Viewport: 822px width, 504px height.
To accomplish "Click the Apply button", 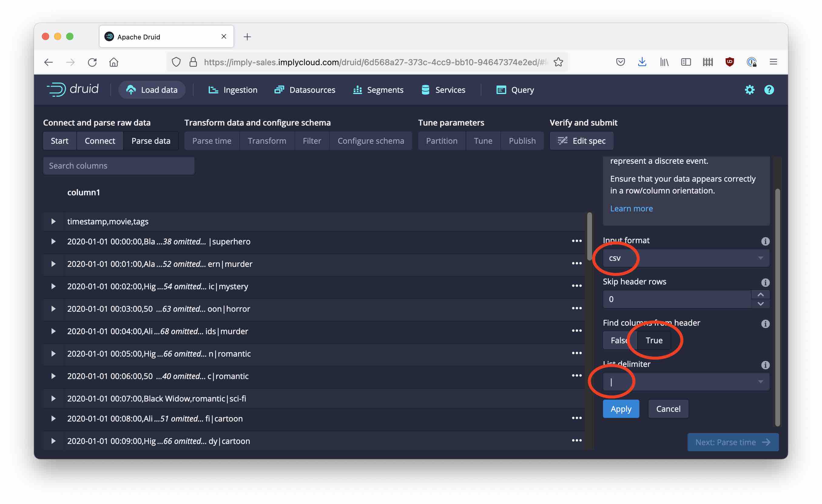I will coord(621,408).
